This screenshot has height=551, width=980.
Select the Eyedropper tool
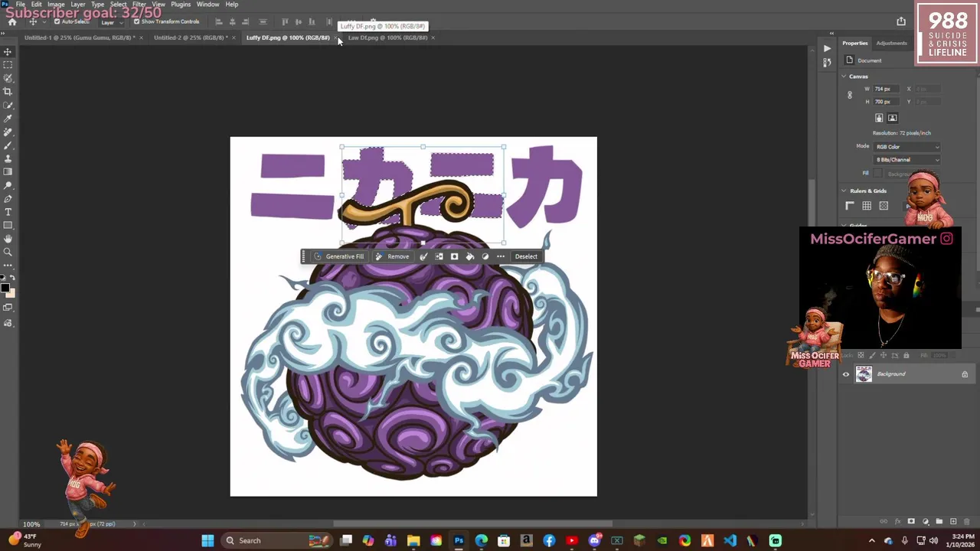click(8, 119)
